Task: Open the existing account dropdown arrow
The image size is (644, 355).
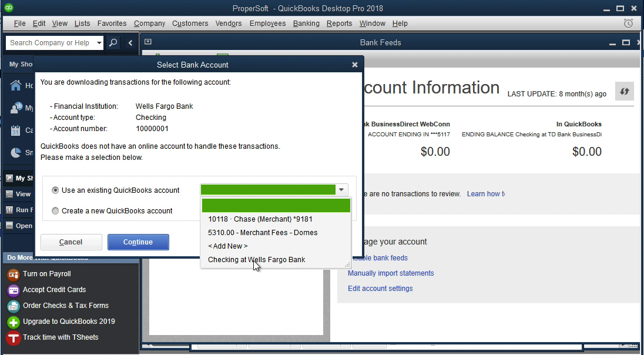Action: pyautogui.click(x=341, y=190)
